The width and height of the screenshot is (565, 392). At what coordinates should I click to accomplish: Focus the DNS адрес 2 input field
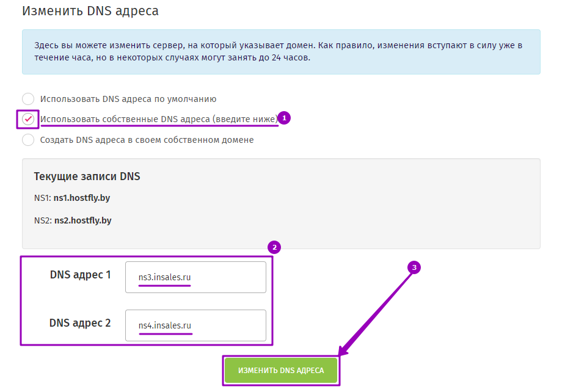(195, 325)
